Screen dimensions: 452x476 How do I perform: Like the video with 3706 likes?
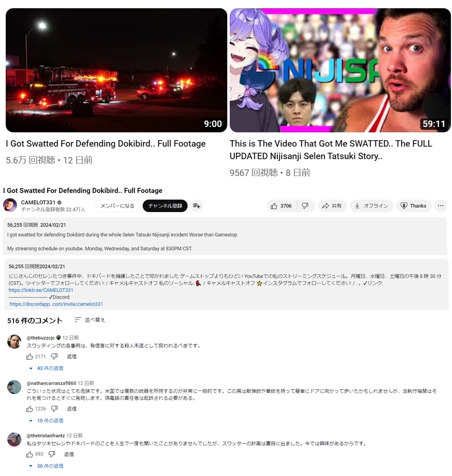point(281,206)
